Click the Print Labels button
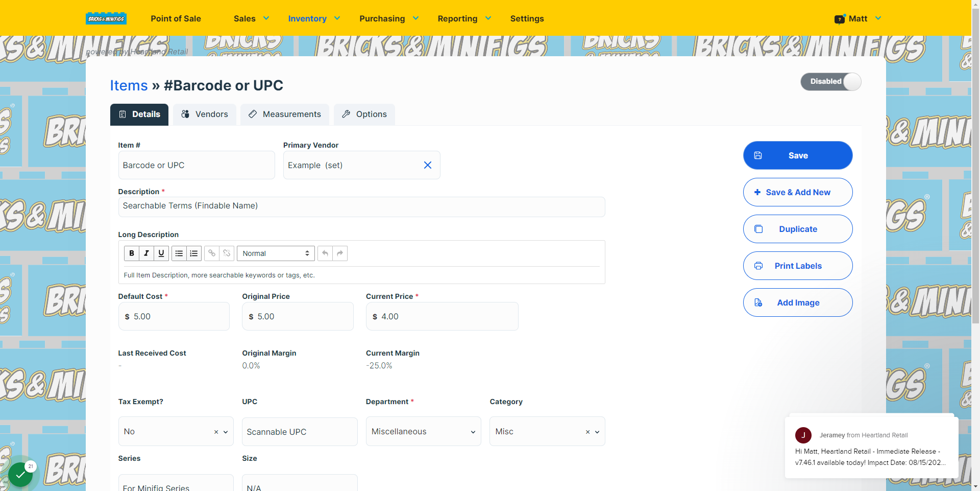 click(x=798, y=266)
